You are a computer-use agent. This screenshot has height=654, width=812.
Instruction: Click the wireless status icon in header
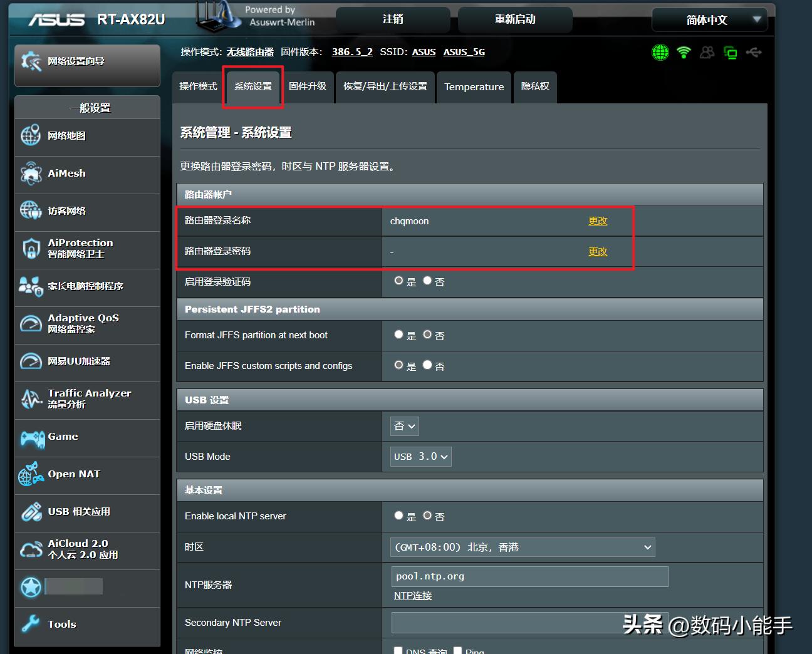(x=684, y=53)
